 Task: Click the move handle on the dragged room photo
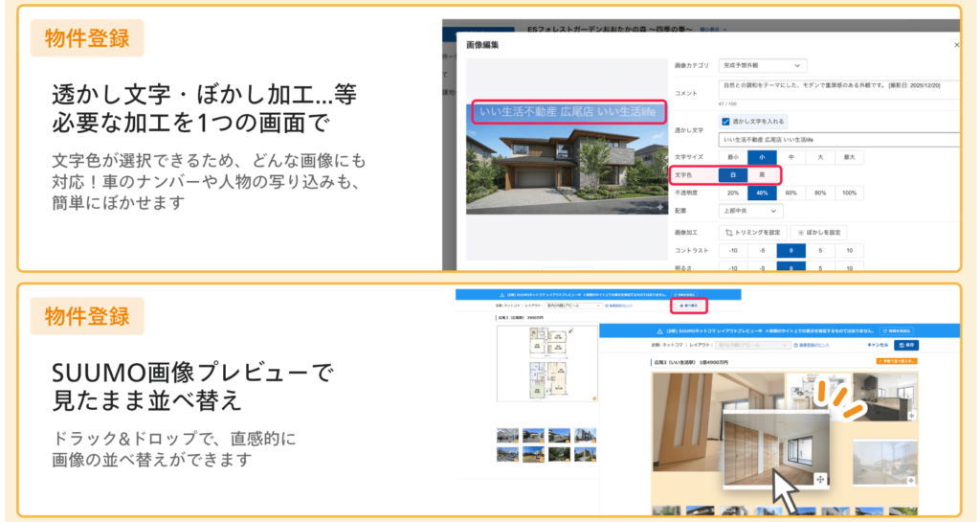[x=820, y=479]
